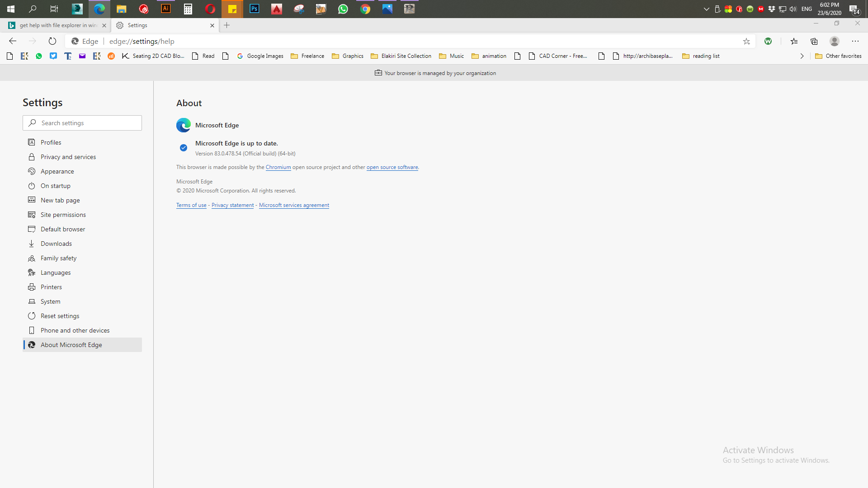Viewport: 868px width, 488px height.
Task: Open the profile avatar menu
Action: [x=835, y=41]
